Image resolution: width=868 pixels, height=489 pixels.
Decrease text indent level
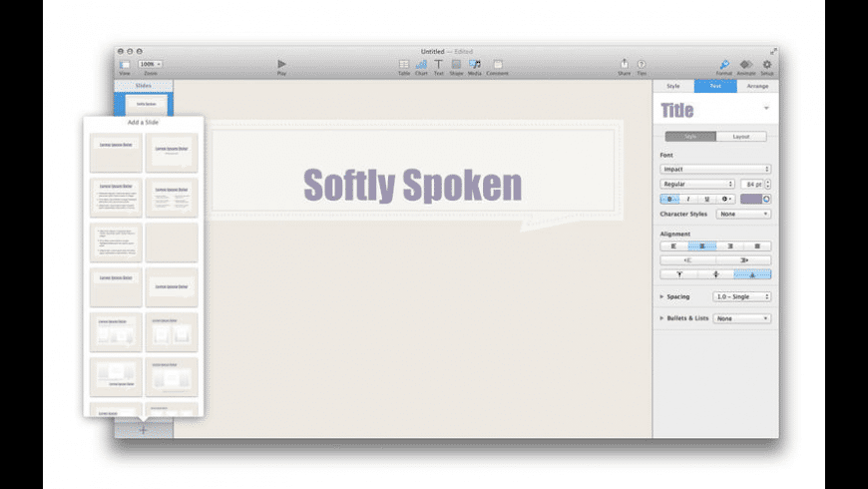(688, 260)
